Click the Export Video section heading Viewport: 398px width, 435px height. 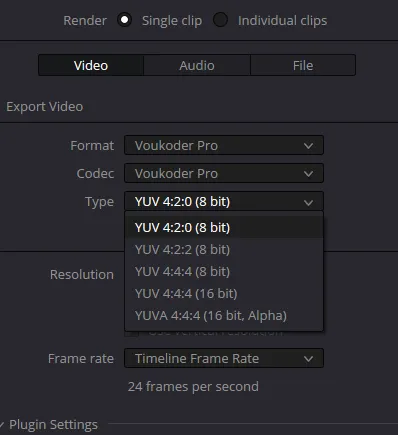(x=45, y=107)
